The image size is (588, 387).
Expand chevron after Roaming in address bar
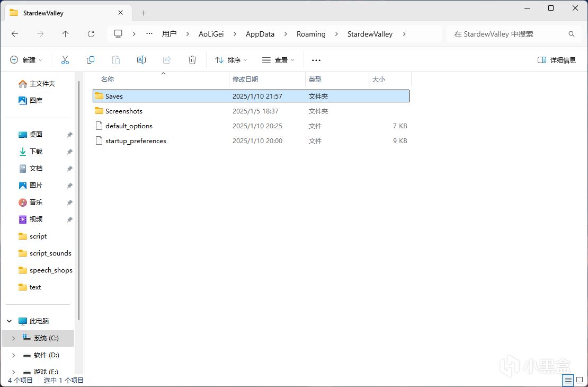(336, 34)
